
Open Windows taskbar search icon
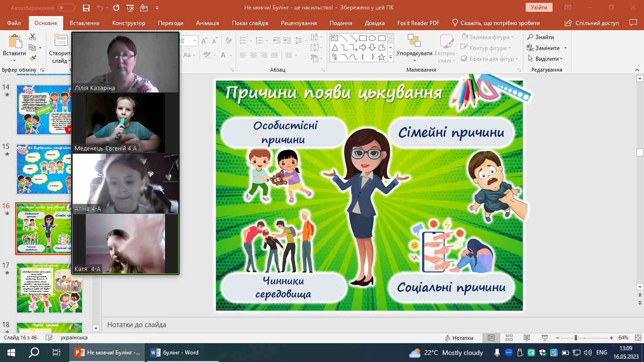[34, 353]
